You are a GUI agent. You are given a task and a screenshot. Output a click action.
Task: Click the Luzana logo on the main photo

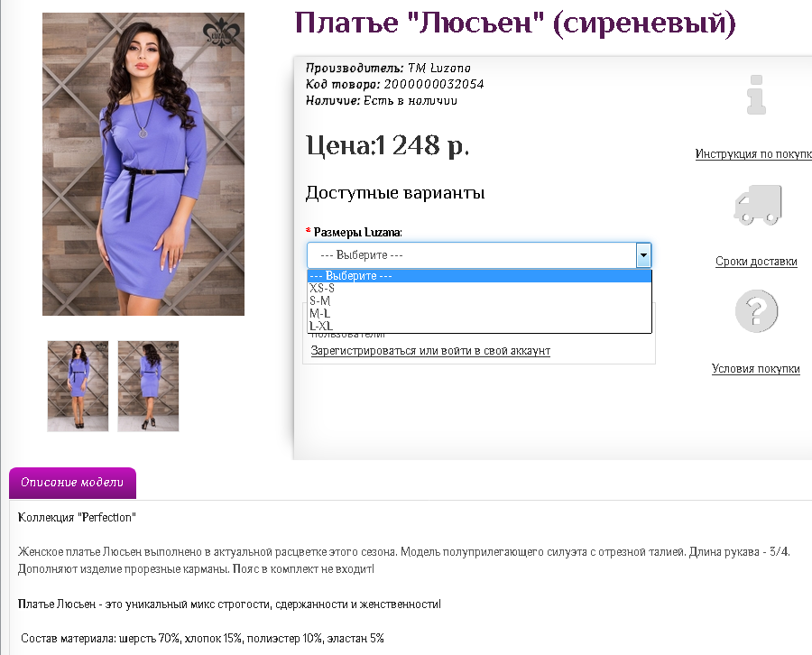click(x=222, y=32)
